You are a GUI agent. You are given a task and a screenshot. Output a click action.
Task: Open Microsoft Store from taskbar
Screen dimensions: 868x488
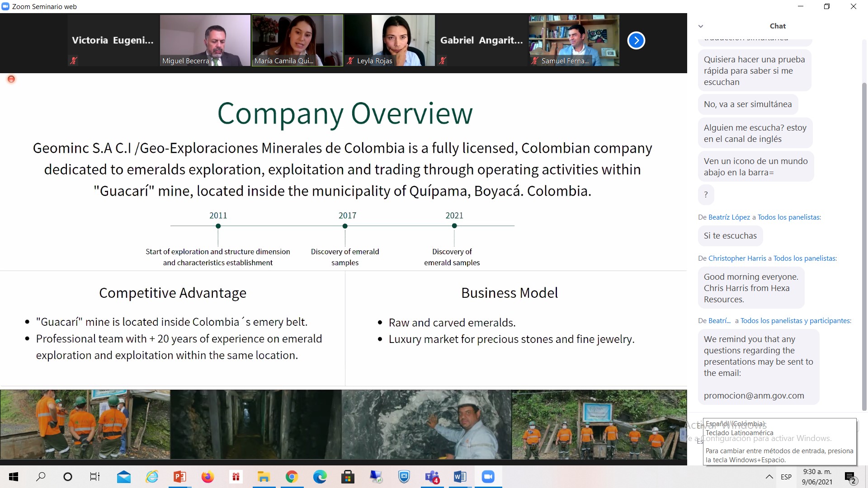point(348,477)
